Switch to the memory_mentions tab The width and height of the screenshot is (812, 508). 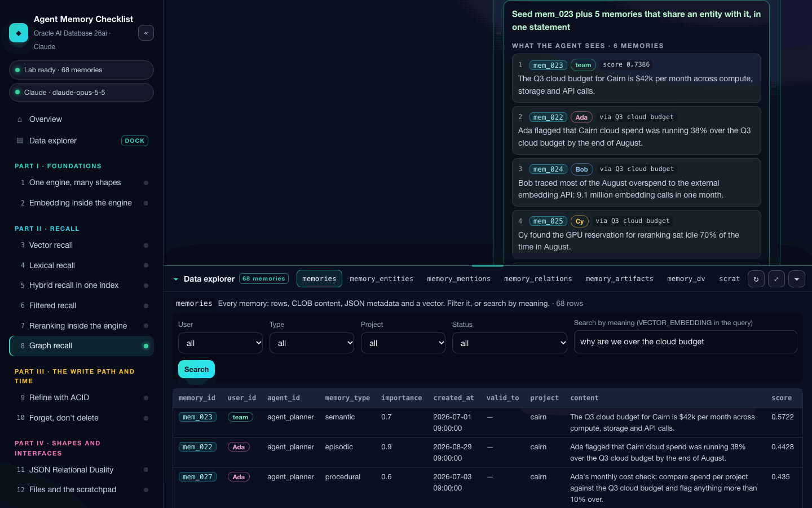coord(458,279)
